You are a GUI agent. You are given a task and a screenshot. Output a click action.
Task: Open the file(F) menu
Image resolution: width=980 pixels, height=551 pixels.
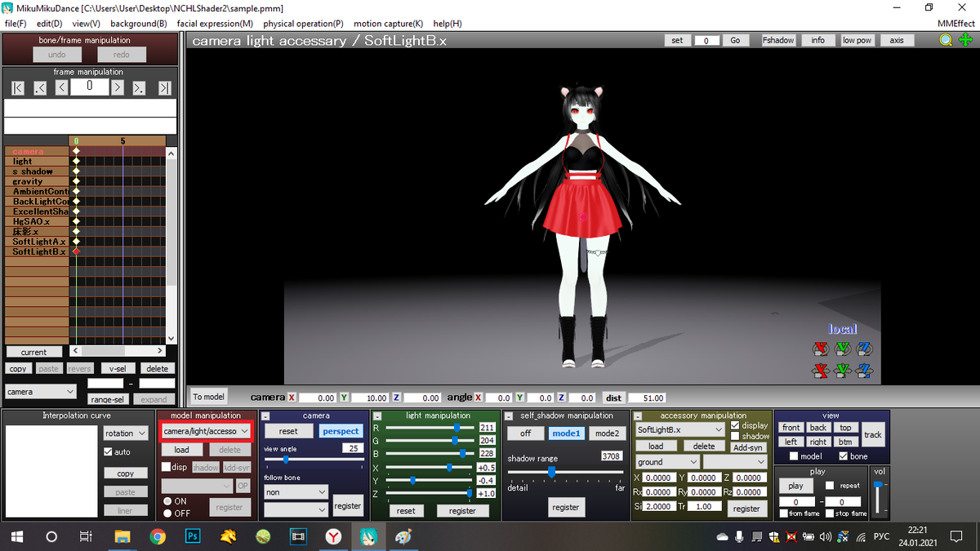(16, 24)
